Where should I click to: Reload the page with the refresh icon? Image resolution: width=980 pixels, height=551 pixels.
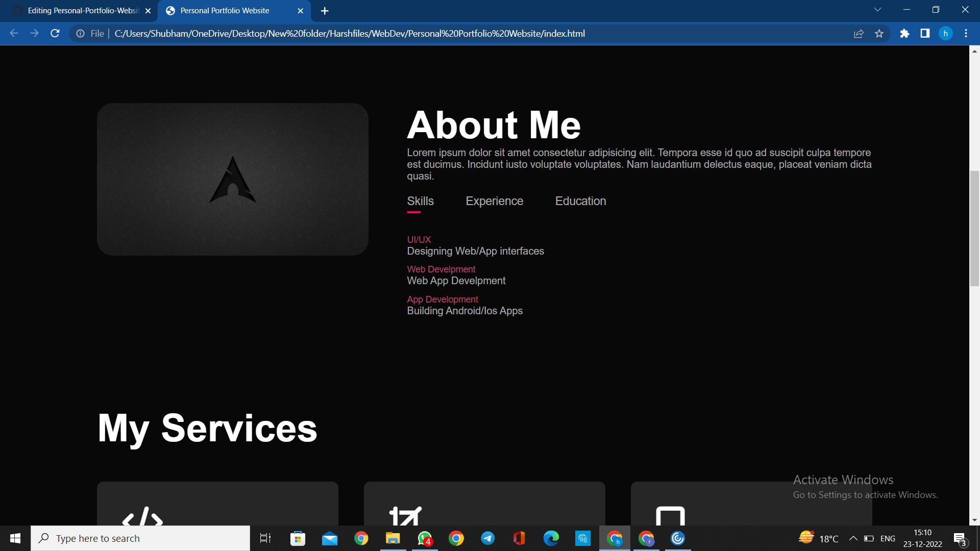coord(55,34)
